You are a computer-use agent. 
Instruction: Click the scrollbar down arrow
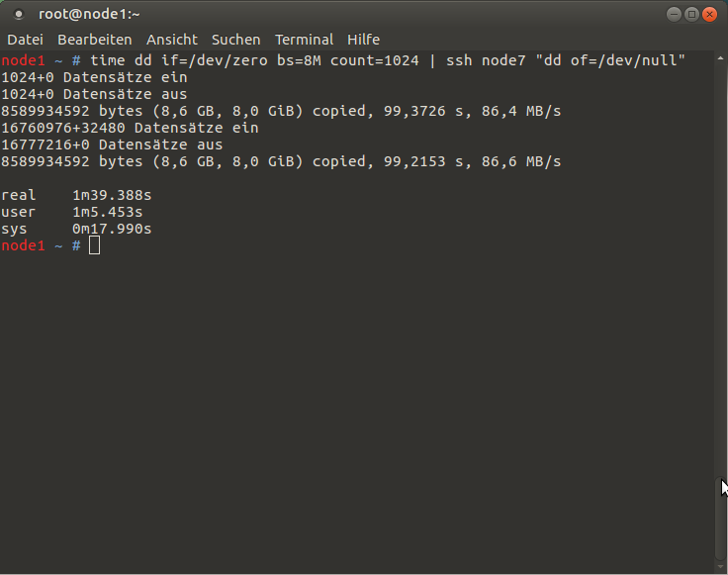pyautogui.click(x=720, y=567)
